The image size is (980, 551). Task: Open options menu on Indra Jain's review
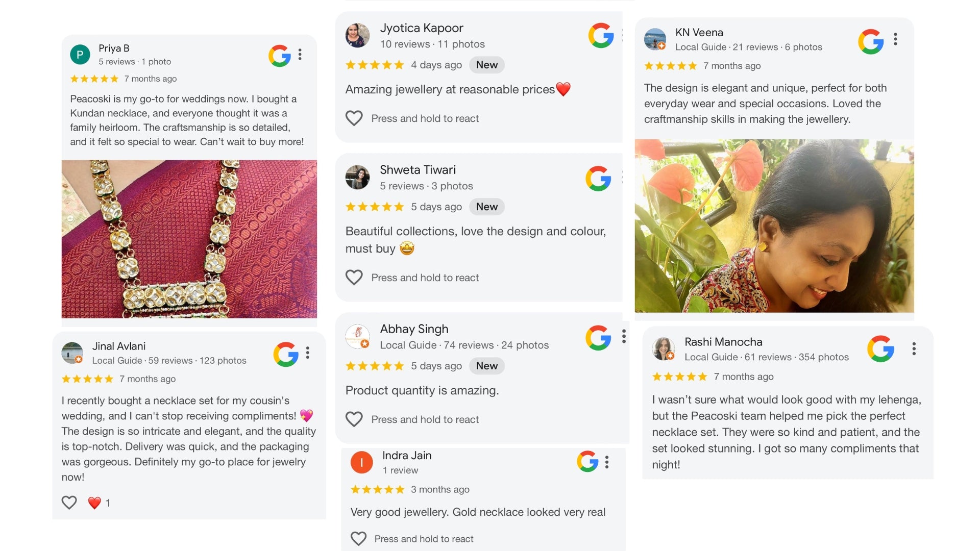(606, 462)
